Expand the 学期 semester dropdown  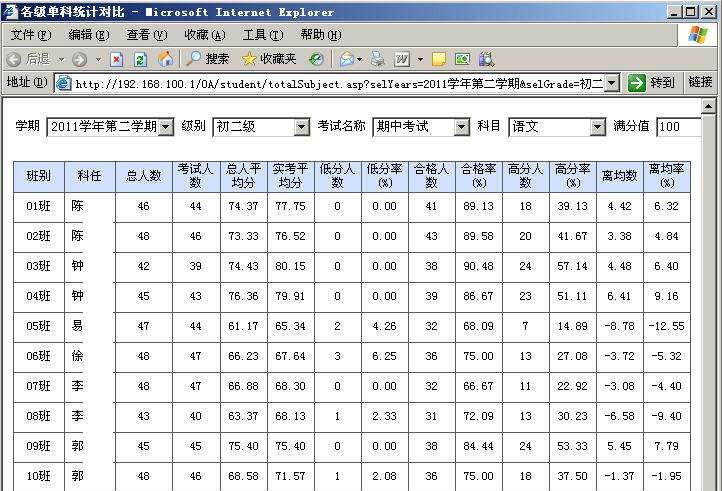(x=165, y=127)
